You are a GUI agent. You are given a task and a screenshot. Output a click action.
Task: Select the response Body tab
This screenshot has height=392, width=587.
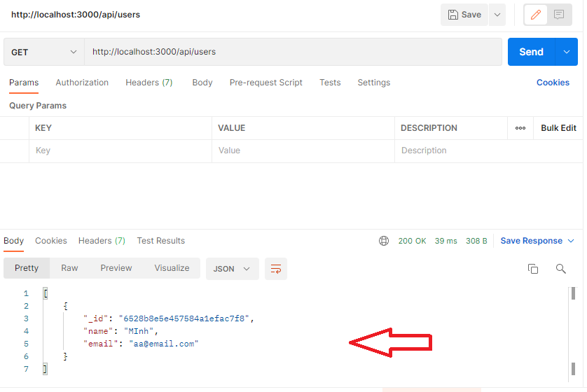pyautogui.click(x=14, y=241)
